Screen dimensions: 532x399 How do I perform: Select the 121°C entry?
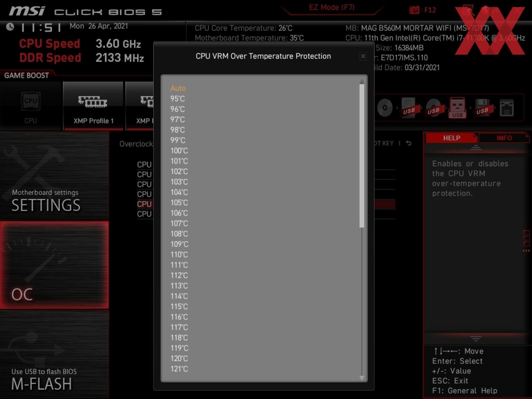point(179,369)
